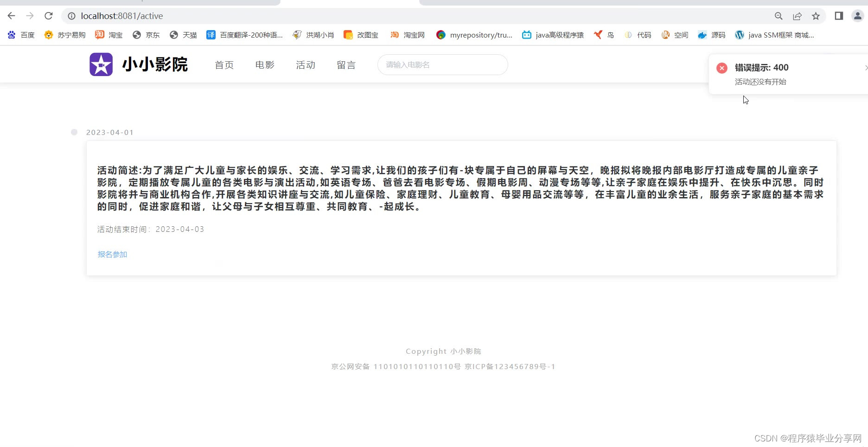Click the site info icon in address bar
The width and height of the screenshot is (868, 447).
71,16
